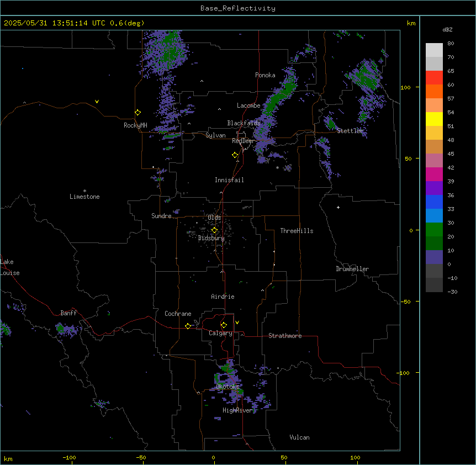Select the Limestone label
Screen dimensions: 476x465
click(84, 197)
